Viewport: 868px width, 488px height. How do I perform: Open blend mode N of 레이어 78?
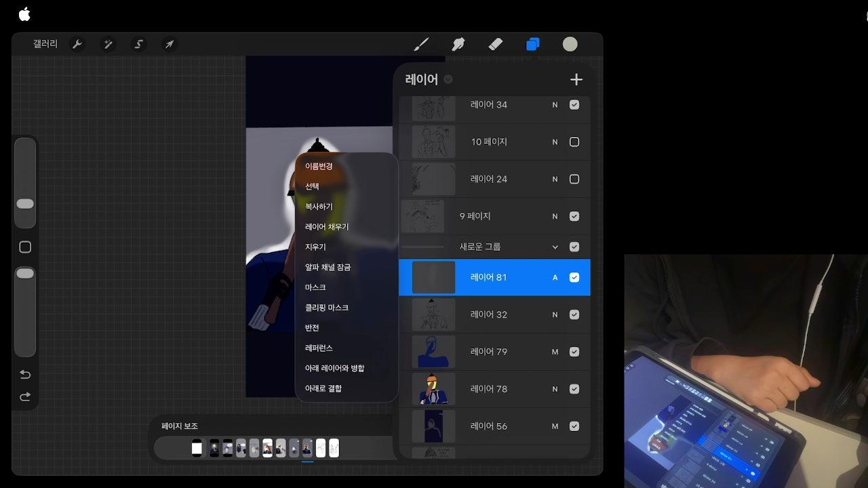coord(555,389)
